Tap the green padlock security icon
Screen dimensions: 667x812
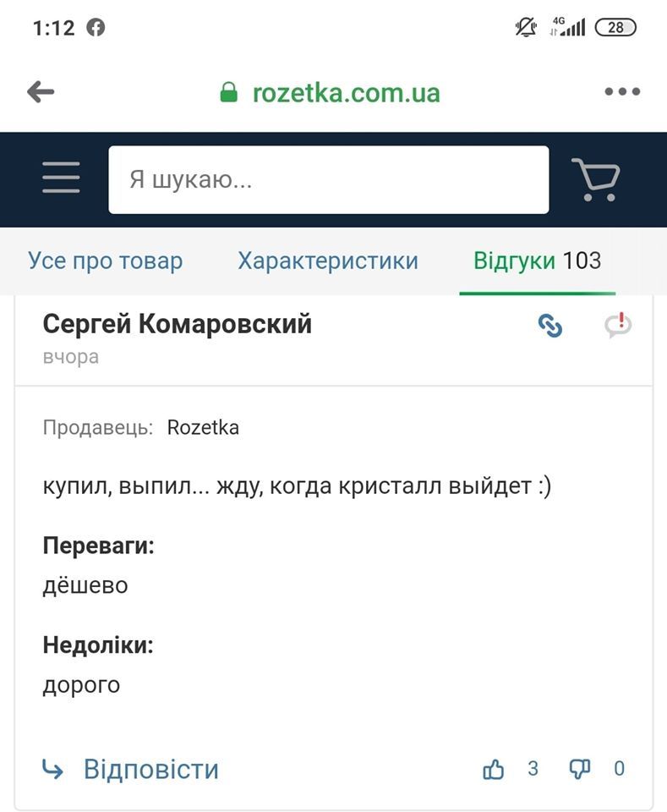[228, 92]
